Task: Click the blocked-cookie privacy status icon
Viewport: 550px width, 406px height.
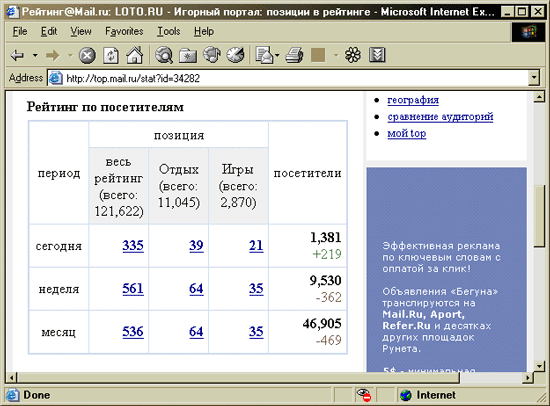Action: click(x=364, y=395)
